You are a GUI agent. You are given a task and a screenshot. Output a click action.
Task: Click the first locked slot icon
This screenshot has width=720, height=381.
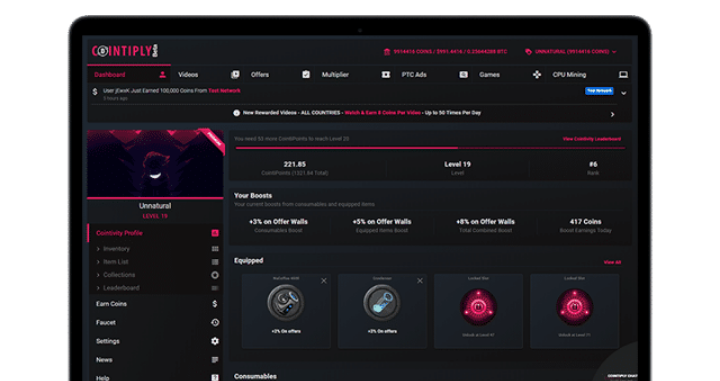(478, 307)
